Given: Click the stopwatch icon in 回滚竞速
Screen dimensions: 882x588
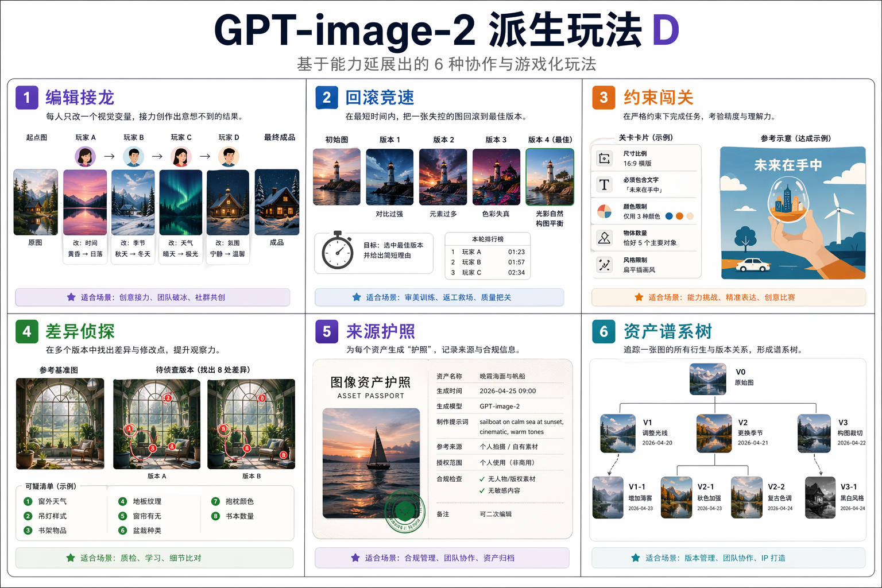Looking at the screenshot, I should (337, 252).
